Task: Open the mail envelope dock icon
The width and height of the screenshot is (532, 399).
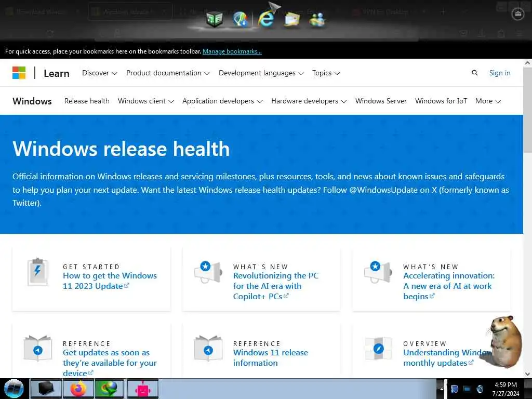Action: coord(292,19)
